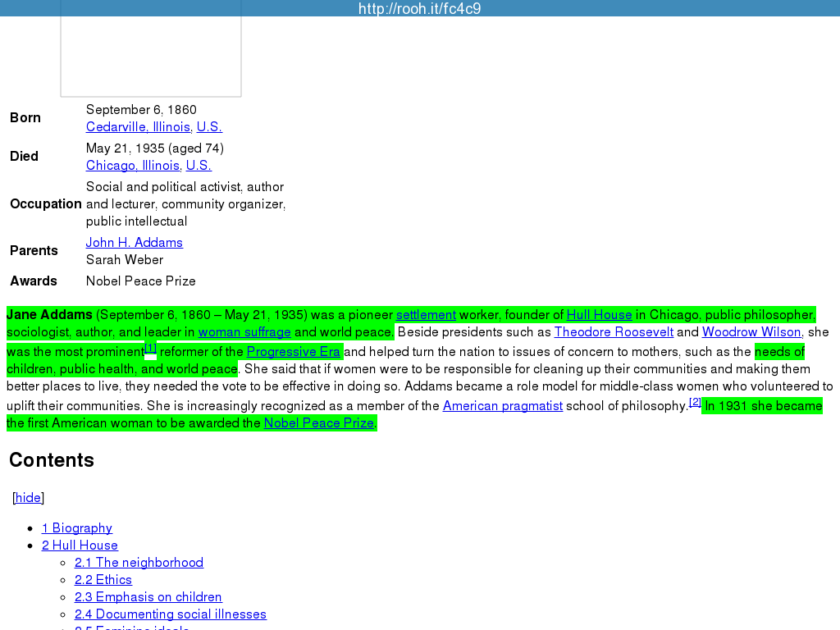Open the John H. Addams parent link
840x630 pixels.
point(134,243)
